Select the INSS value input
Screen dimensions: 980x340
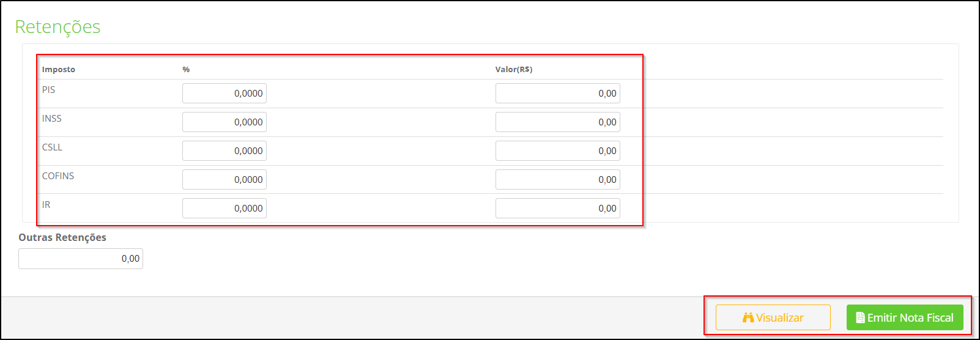[x=557, y=122]
